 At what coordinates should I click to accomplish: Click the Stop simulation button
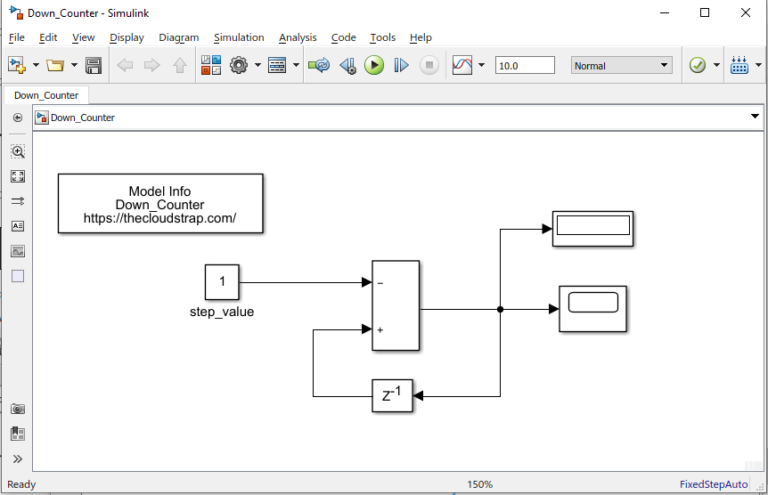pyautogui.click(x=429, y=65)
